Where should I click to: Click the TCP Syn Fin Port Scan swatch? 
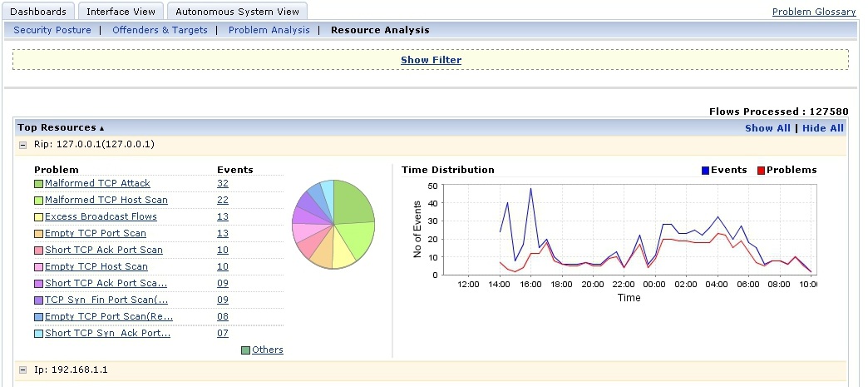click(x=38, y=300)
